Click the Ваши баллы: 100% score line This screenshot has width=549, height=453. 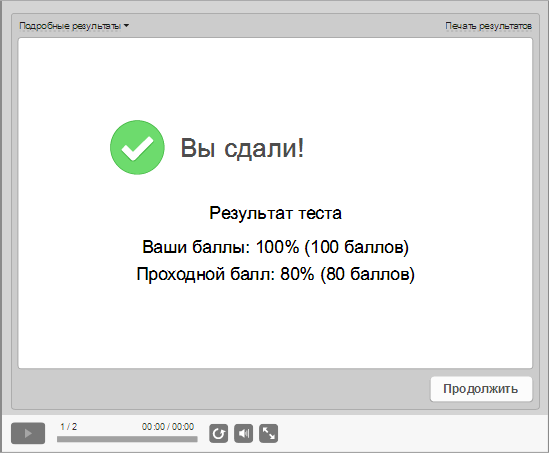click(x=275, y=247)
